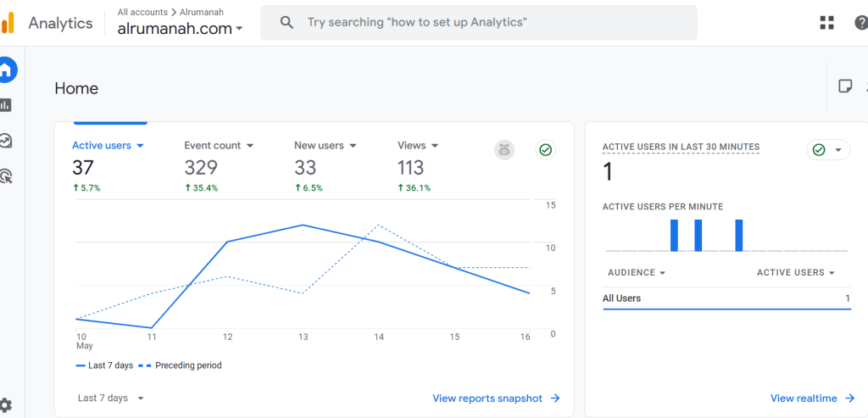868x418 pixels.
Task: Click the 10 May date label on axis
Action: (84, 341)
